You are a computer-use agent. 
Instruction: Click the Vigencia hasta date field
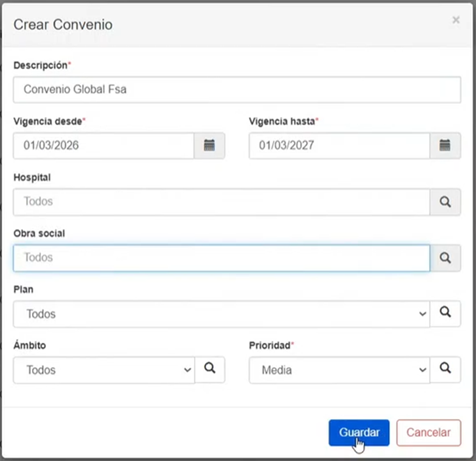[339, 146]
